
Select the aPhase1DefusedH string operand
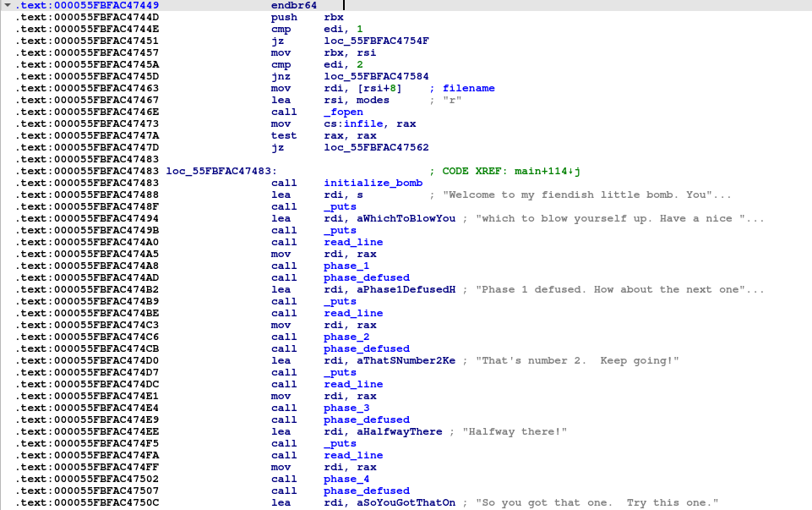coord(406,290)
